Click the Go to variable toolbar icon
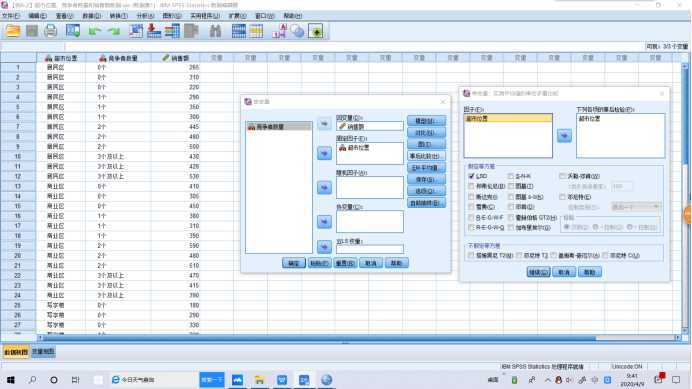This screenshot has width=692, height=389. (154, 31)
